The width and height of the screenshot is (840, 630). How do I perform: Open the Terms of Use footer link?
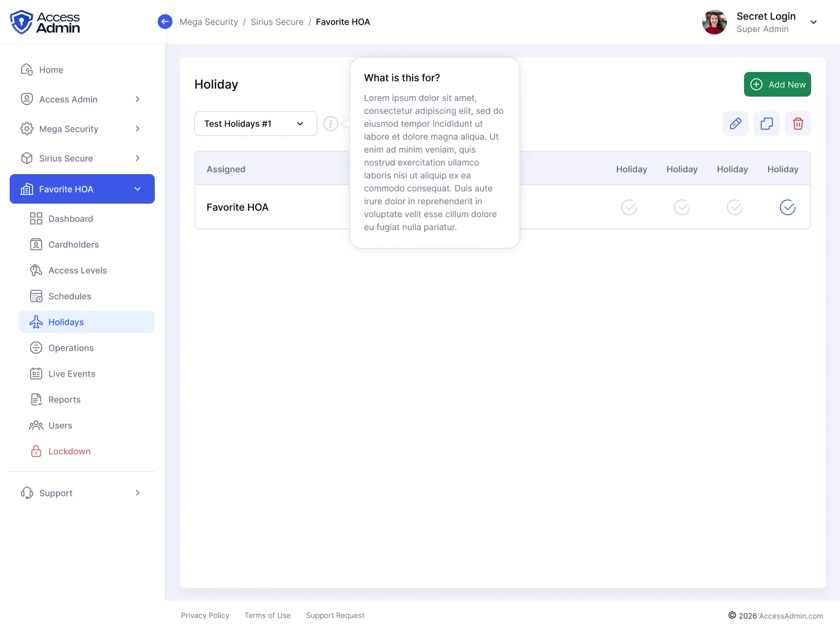click(x=267, y=615)
